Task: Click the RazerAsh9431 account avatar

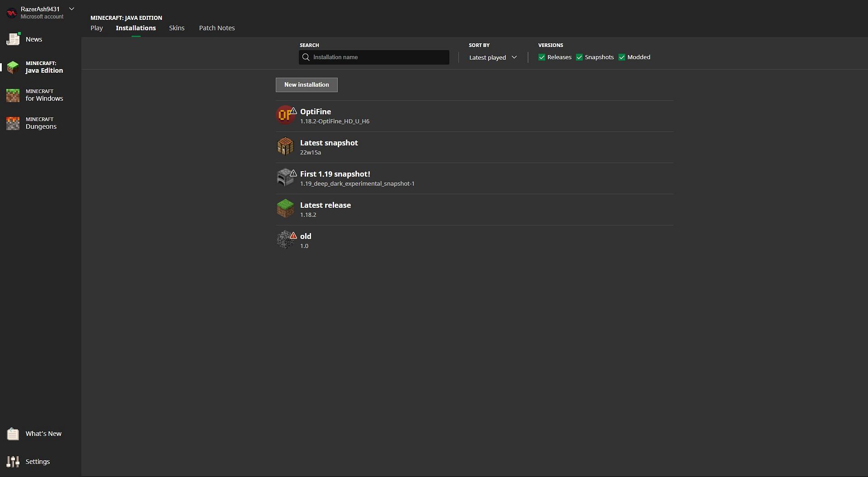Action: (x=12, y=13)
